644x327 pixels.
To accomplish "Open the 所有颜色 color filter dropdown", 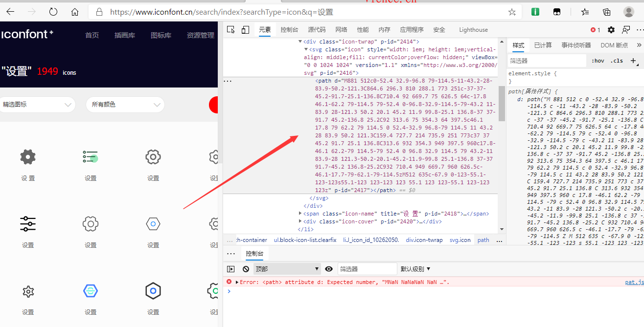I will pos(125,104).
